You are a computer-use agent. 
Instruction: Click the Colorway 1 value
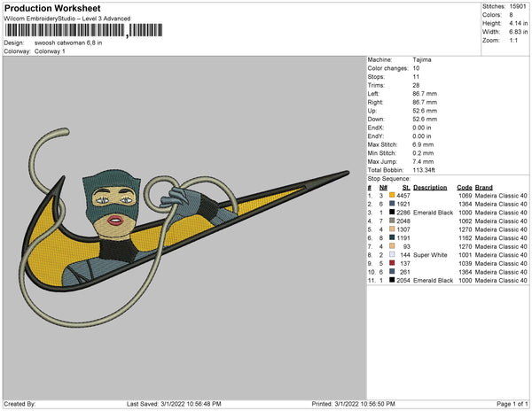50,51
